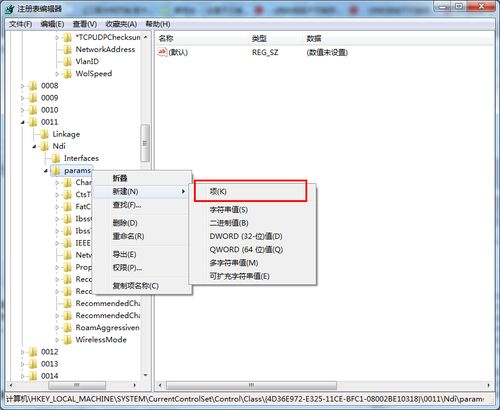Expand the 0010 tree node

point(23,110)
